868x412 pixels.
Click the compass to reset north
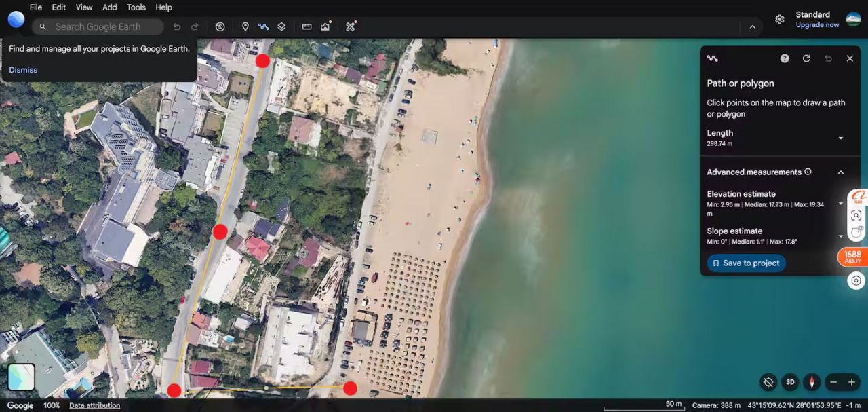tap(812, 382)
